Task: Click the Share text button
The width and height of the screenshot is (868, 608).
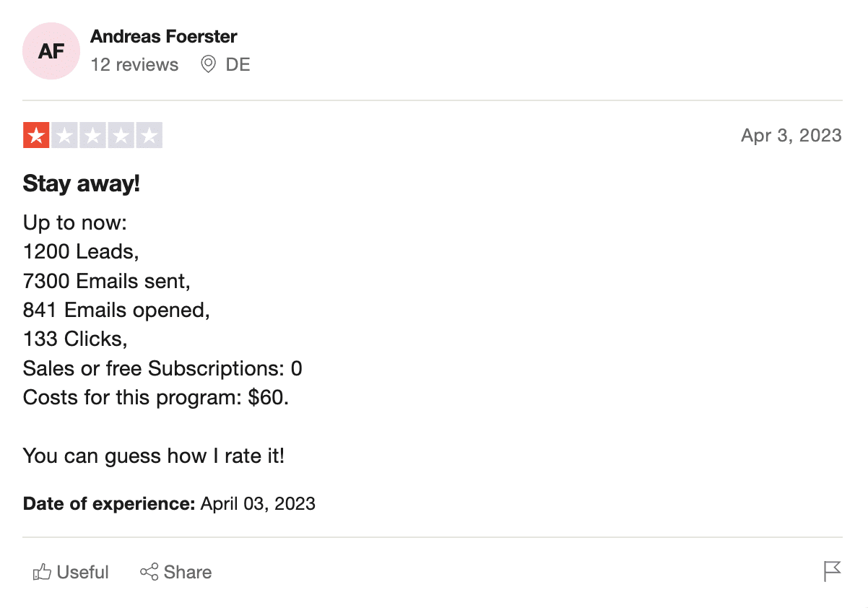Action: (x=188, y=573)
